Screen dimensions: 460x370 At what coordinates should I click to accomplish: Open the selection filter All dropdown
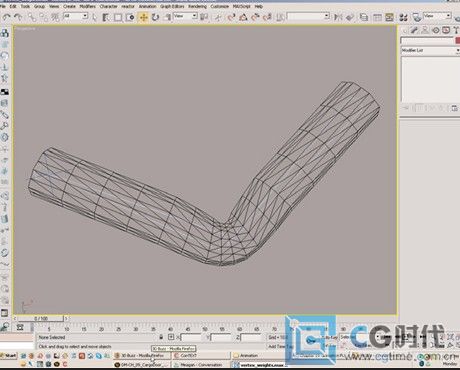[x=75, y=16]
